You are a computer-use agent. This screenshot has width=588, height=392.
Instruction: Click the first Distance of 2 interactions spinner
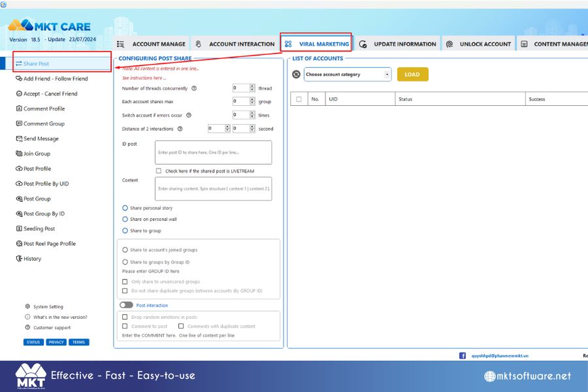(x=227, y=128)
